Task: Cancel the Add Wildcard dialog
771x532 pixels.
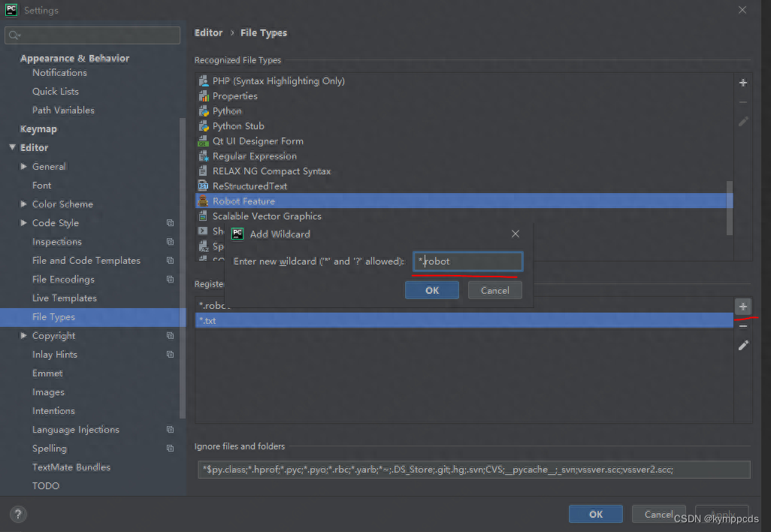Action: 494,289
